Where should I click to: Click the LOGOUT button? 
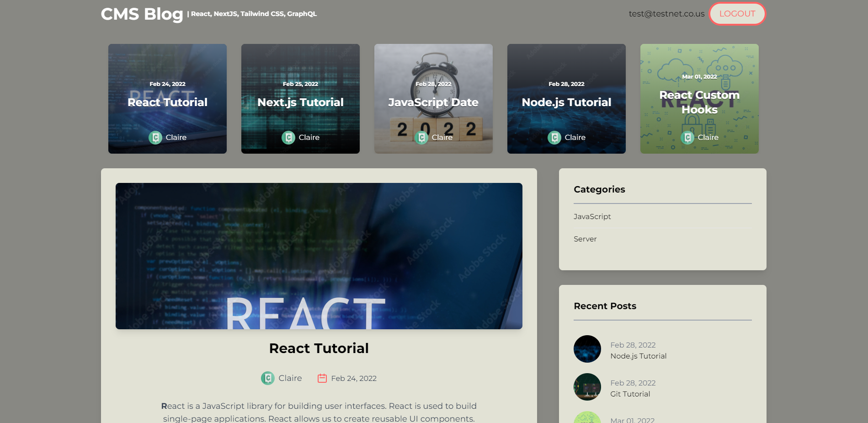point(737,14)
